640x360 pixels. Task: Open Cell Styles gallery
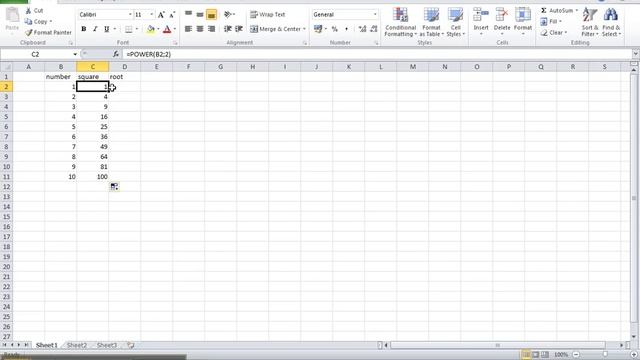coord(455,22)
